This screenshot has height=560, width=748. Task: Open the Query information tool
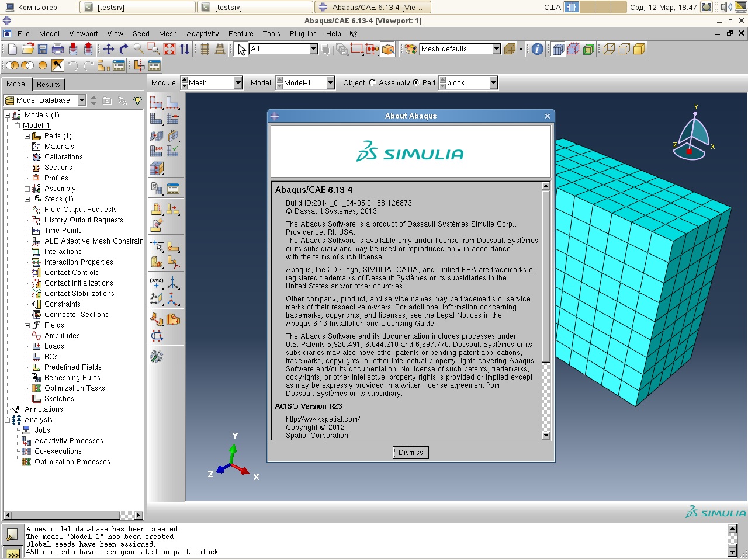[537, 49]
